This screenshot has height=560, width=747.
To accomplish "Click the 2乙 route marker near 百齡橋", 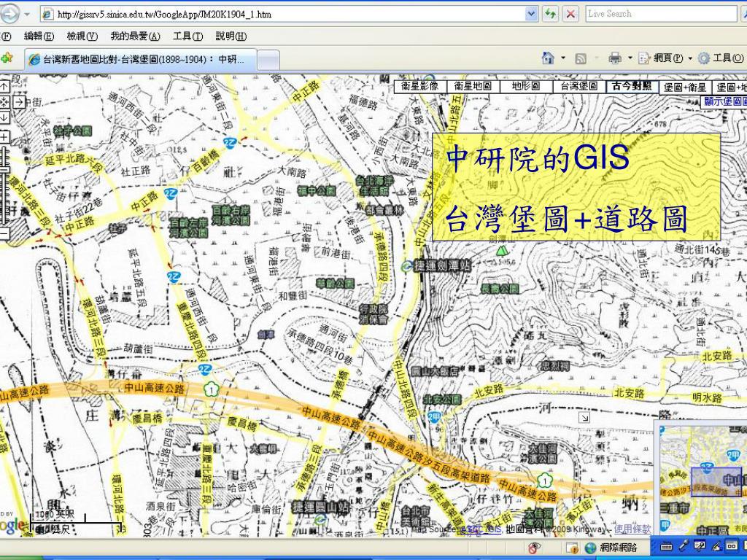I will pos(231,142).
